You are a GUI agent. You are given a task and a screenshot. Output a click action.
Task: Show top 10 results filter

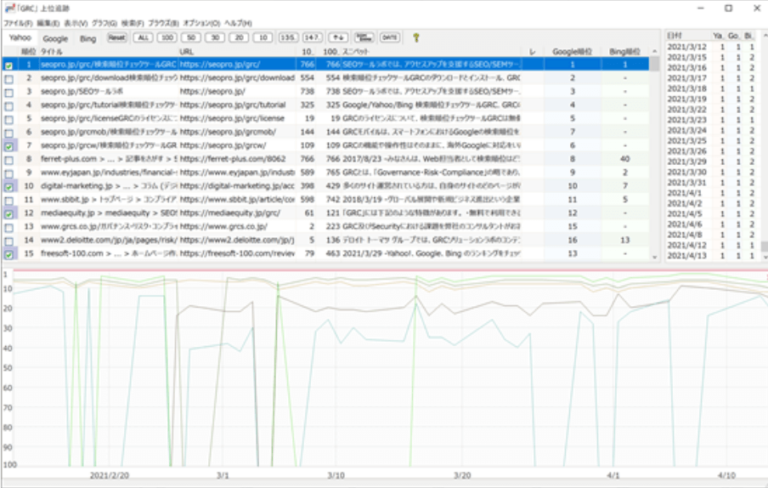[262, 37]
